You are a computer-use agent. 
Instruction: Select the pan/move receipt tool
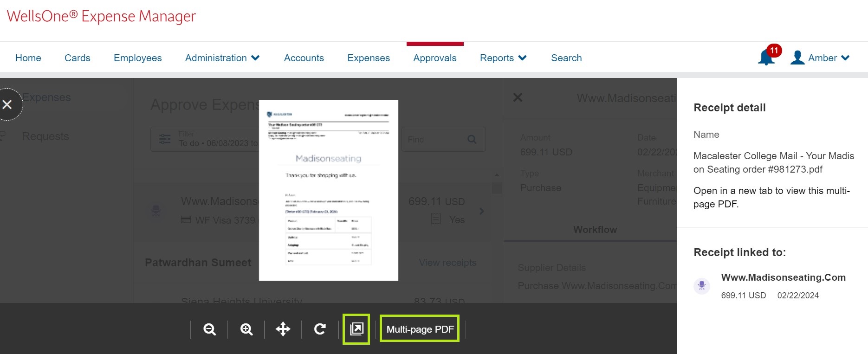[283, 329]
